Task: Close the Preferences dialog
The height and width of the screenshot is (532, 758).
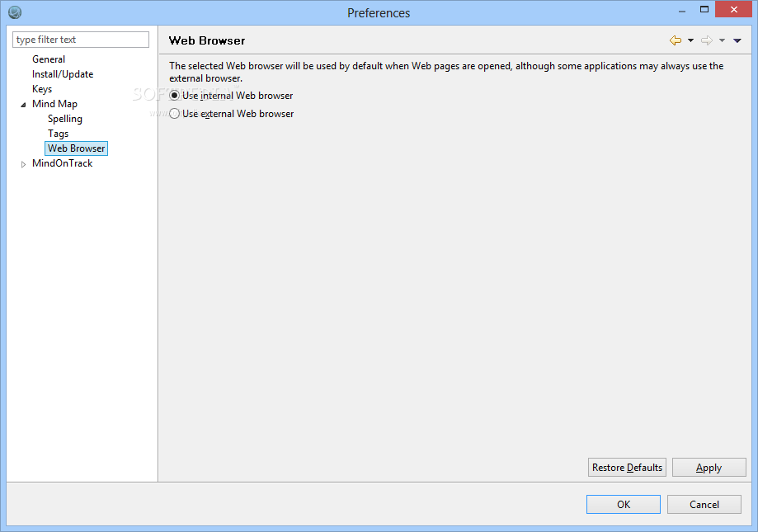Action: click(734, 10)
